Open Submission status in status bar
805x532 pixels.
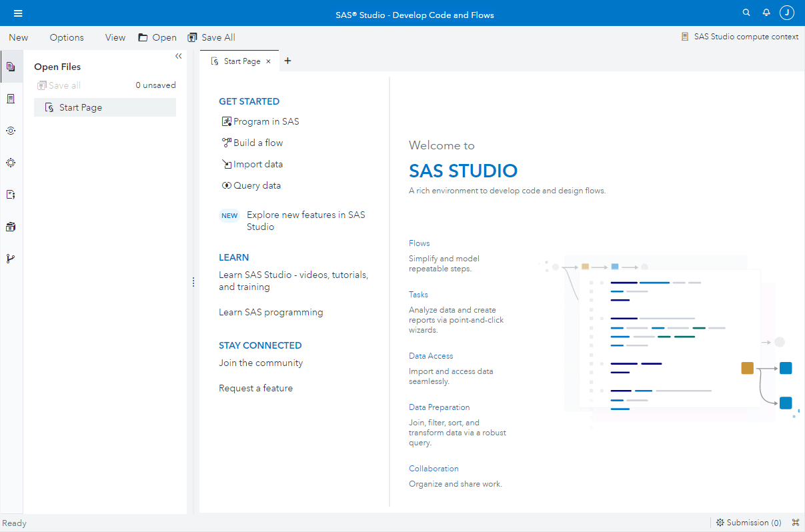click(x=748, y=523)
